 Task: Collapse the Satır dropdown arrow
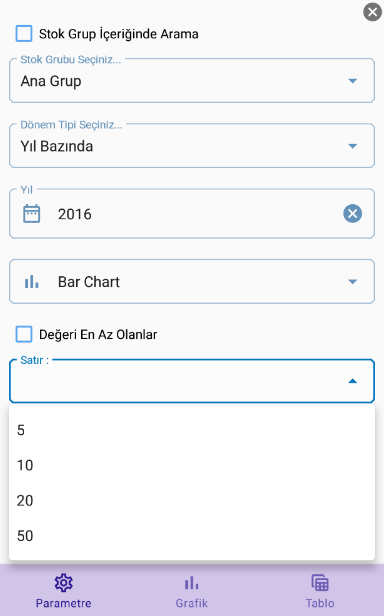click(353, 381)
